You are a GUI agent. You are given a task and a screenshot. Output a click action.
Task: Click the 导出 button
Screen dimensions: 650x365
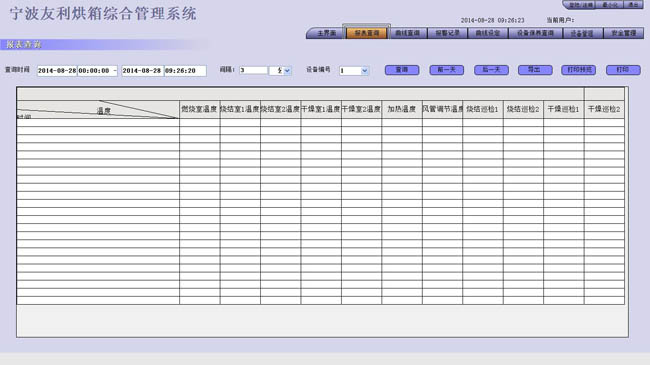(x=535, y=70)
